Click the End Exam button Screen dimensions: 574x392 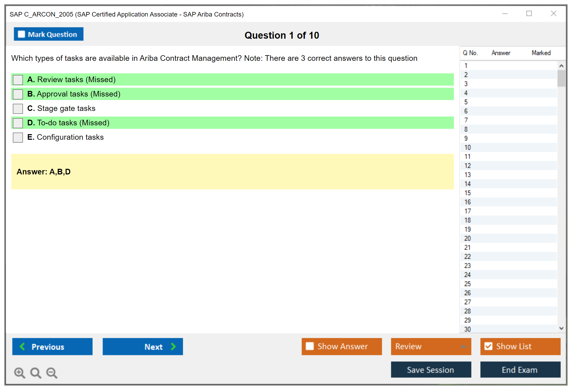[x=520, y=370]
